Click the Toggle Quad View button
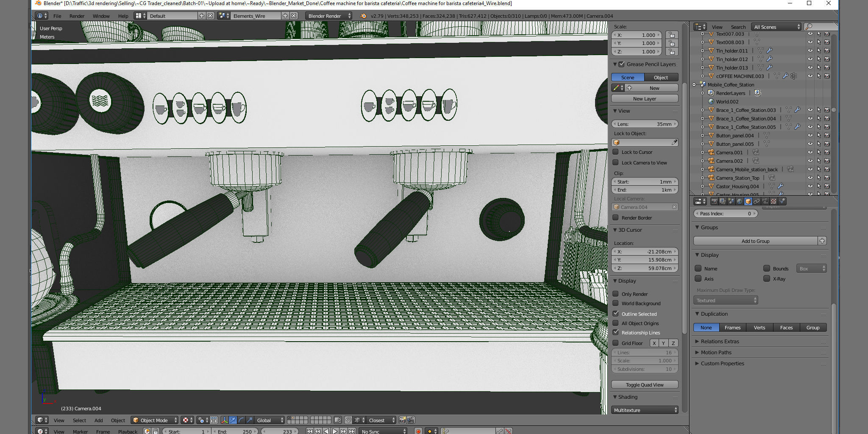Image resolution: width=868 pixels, height=434 pixels. tap(645, 384)
